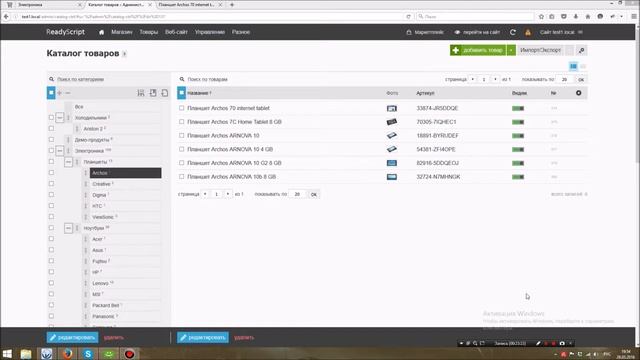Image resolution: width=640 pixels, height=360 pixels.
Task: Open File Explorer from taskbar
Action: (x=26, y=353)
